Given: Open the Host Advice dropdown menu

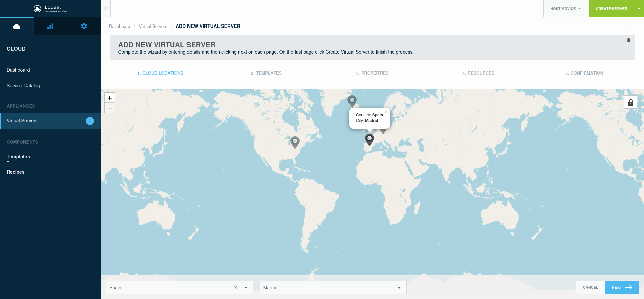Looking at the screenshot, I should 566,9.
